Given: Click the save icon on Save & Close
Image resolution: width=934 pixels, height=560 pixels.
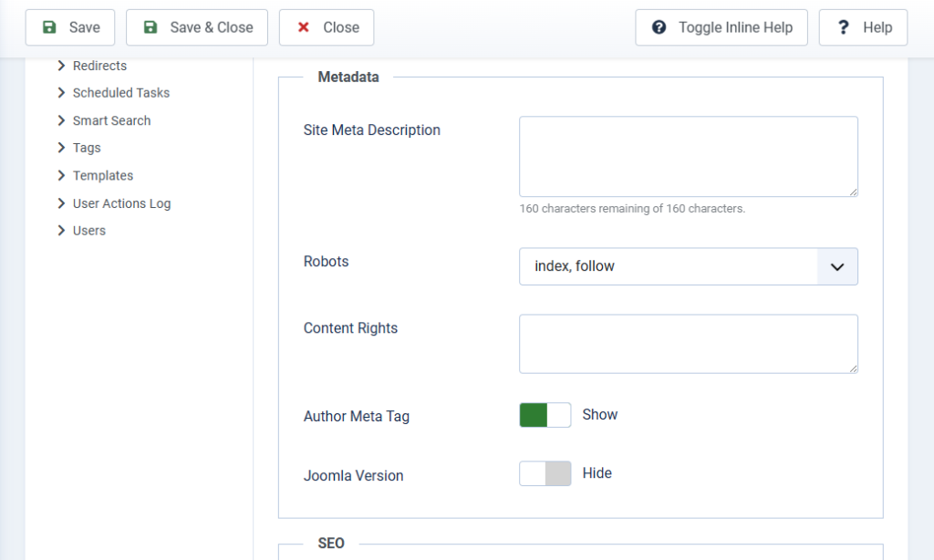Looking at the screenshot, I should [x=149, y=27].
